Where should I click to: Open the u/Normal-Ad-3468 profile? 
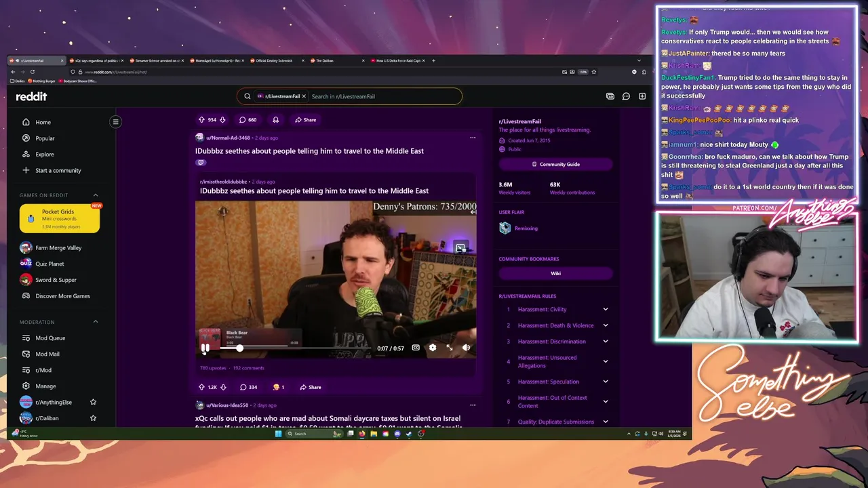[228, 138]
